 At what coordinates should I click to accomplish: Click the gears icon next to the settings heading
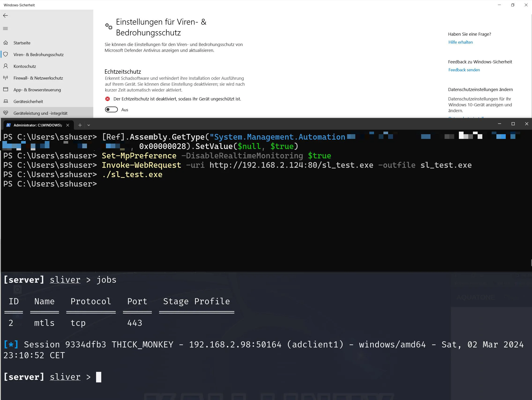(x=109, y=26)
